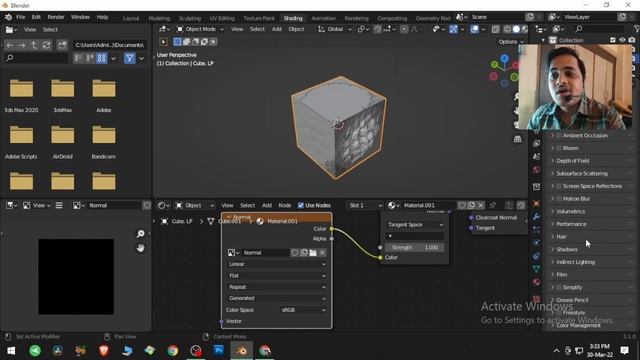Open Google Chrome from the taskbar
This screenshot has height=360, width=640.
(x=173, y=351)
